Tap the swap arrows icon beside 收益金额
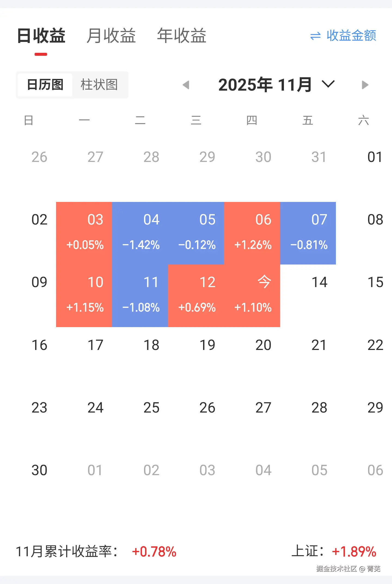This screenshot has height=584, width=392. point(316,36)
